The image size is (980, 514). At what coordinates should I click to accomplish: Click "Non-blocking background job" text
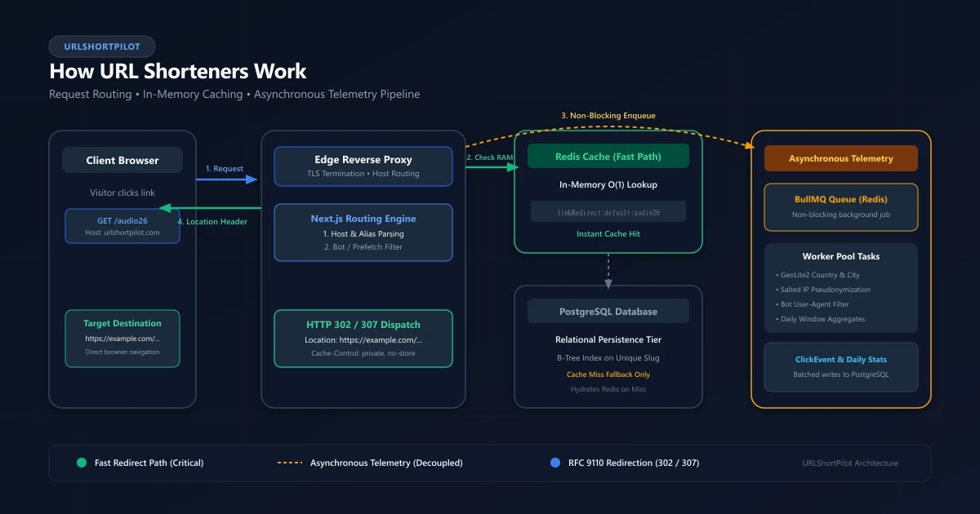point(841,215)
